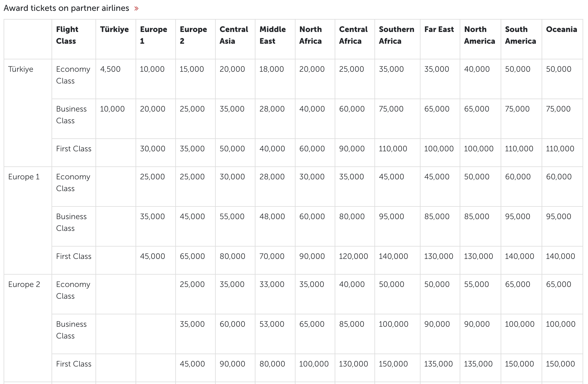588x384 pixels.
Task: Select Türkiye Economy 18,000 Middle East cell
Action: point(271,69)
